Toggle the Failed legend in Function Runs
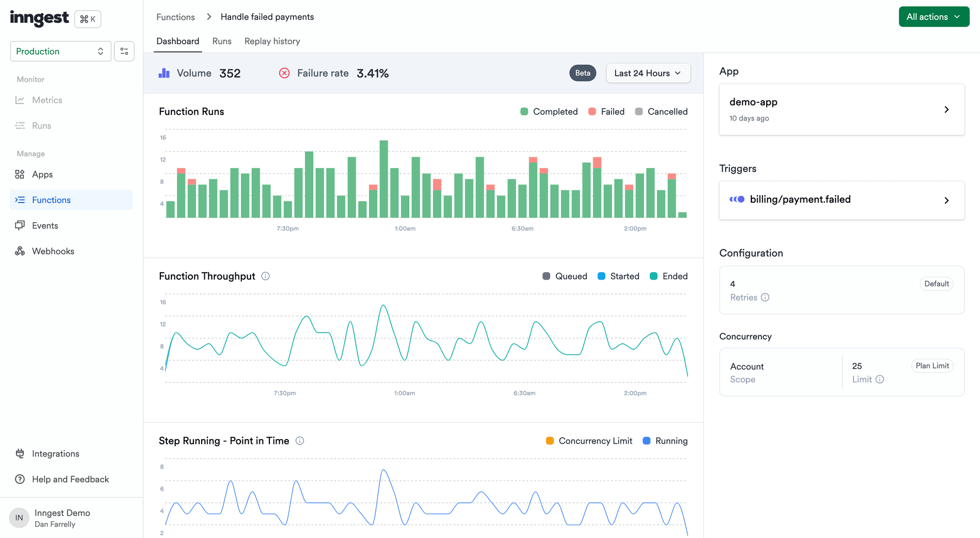The width and height of the screenshot is (980, 538). tap(606, 111)
